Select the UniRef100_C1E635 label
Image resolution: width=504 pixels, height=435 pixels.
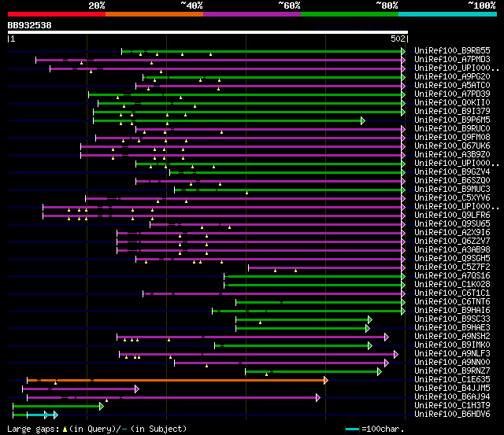pyautogui.click(x=452, y=379)
